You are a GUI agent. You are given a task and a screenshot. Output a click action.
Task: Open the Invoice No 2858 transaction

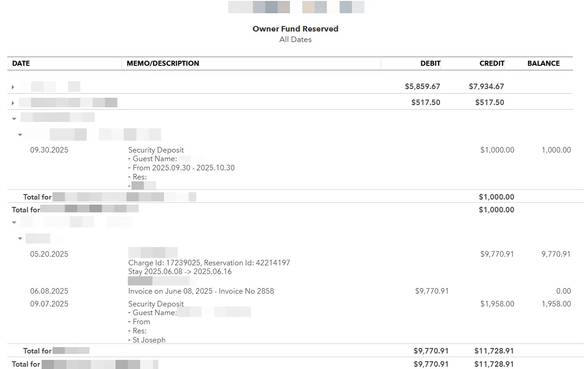201,291
